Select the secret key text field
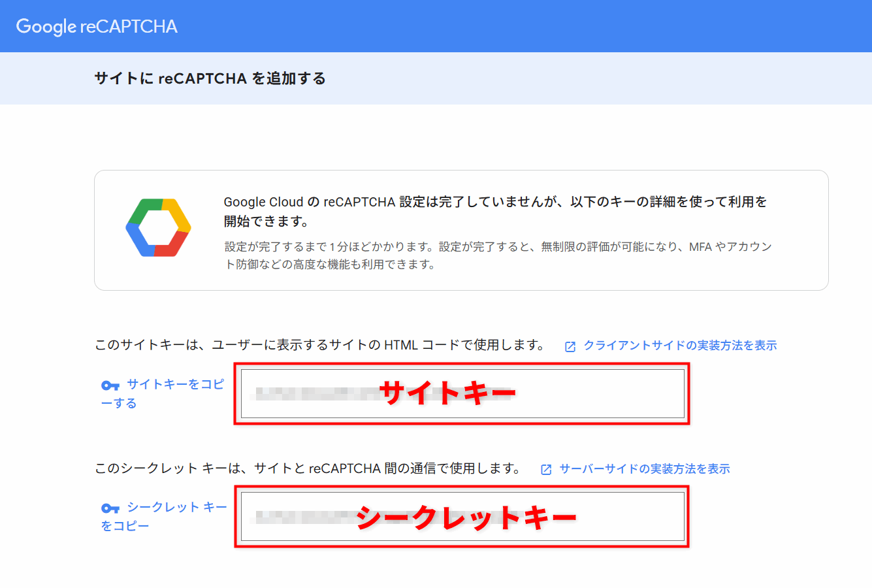The width and height of the screenshot is (872, 588). coord(462,516)
